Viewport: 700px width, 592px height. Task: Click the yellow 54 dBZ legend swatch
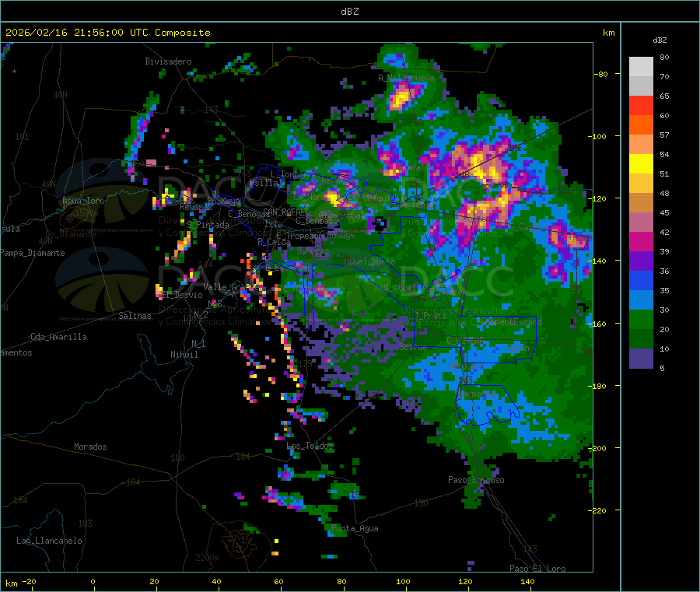pyautogui.click(x=641, y=164)
